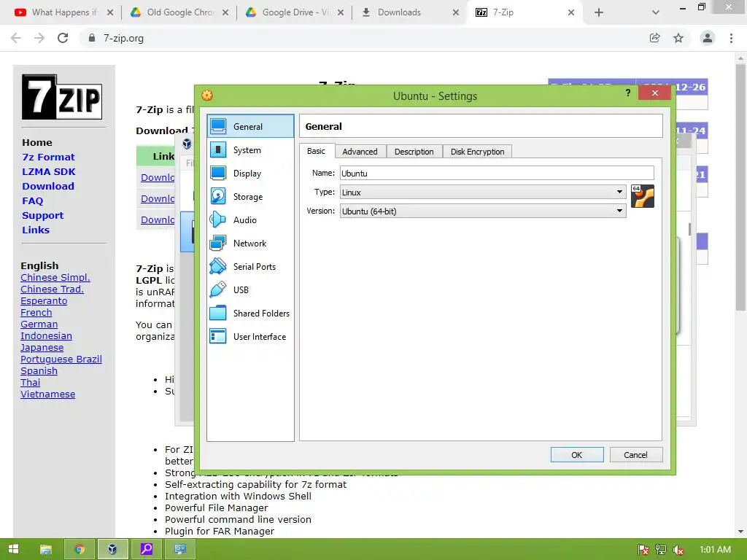Switch language to Portuguese Brazil
The width and height of the screenshot is (747, 560).
coord(61,359)
